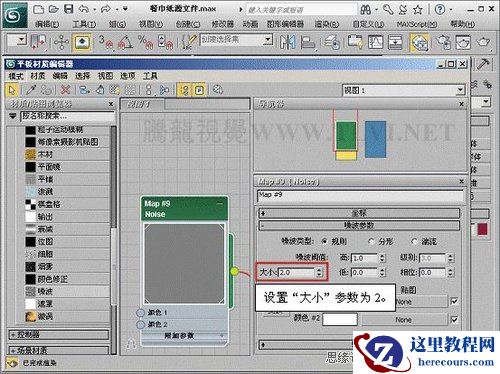Screen dimensions: 500x374
Task: Click the Save floppy disk icon
Action: pyautogui.click(x=69, y=9)
